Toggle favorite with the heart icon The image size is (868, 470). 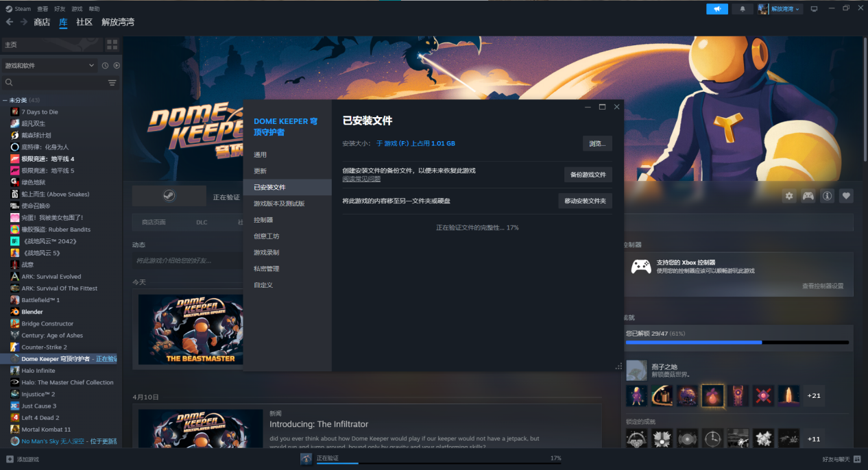(x=847, y=196)
